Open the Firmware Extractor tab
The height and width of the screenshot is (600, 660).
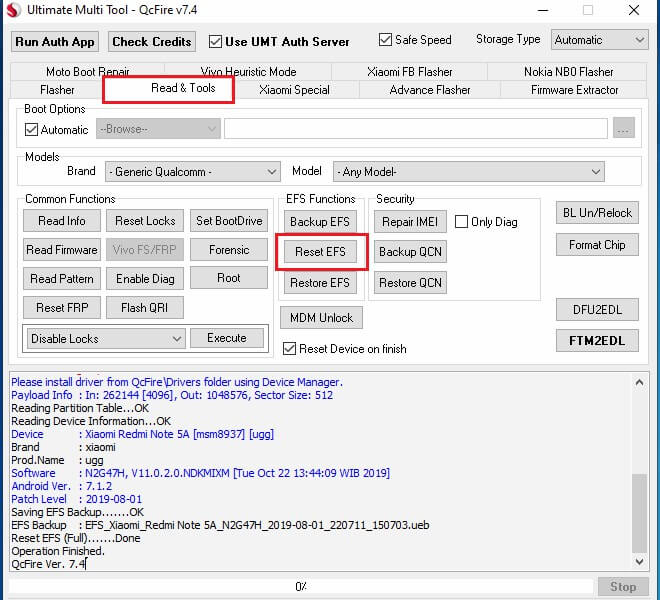point(574,90)
